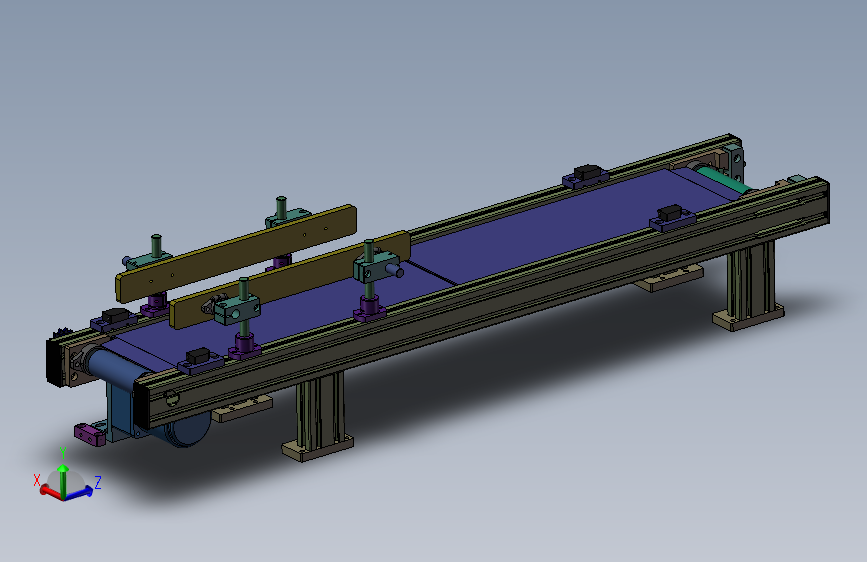Select the green idler roller at the far right end
This screenshot has width=867, height=562.
pyautogui.click(x=725, y=180)
